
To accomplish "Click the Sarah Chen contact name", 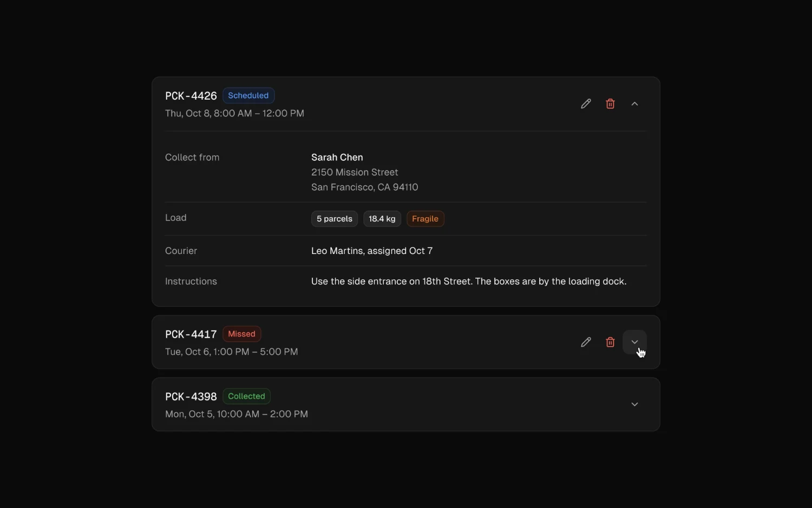I will coord(337,158).
